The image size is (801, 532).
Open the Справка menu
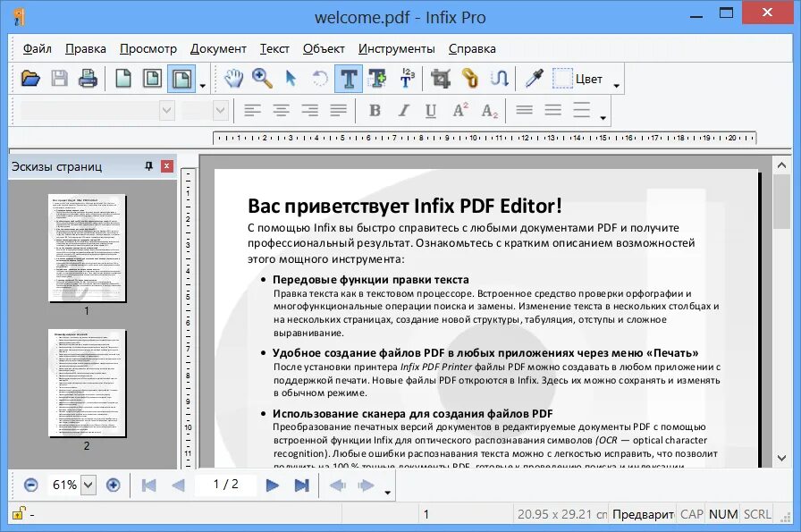pyautogui.click(x=472, y=48)
